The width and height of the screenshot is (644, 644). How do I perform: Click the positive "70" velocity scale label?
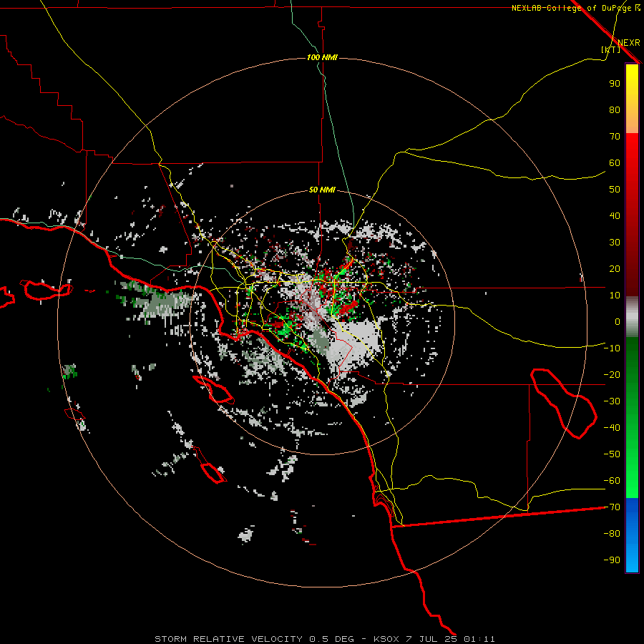615,136
